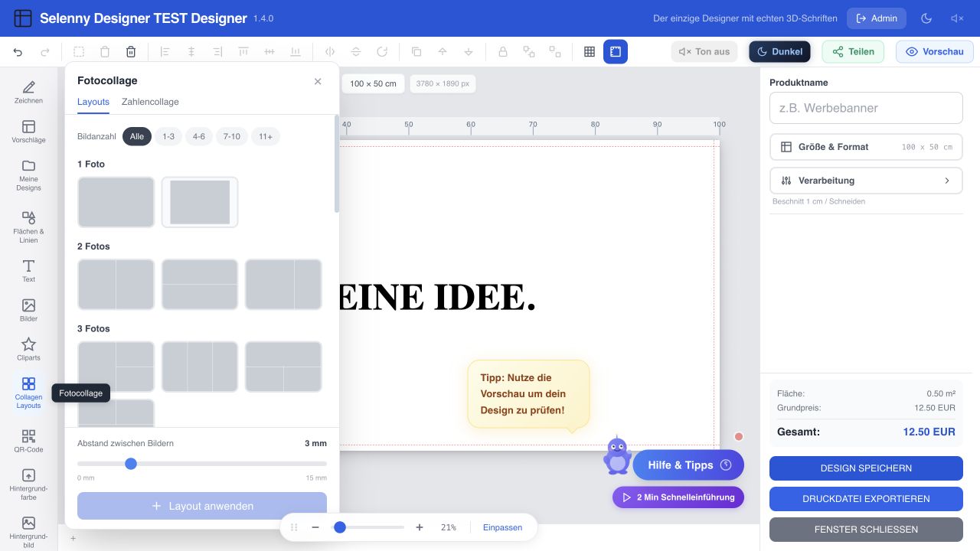980x551 pixels.
Task: Open Meine Designs folder
Action: [x=28, y=175]
